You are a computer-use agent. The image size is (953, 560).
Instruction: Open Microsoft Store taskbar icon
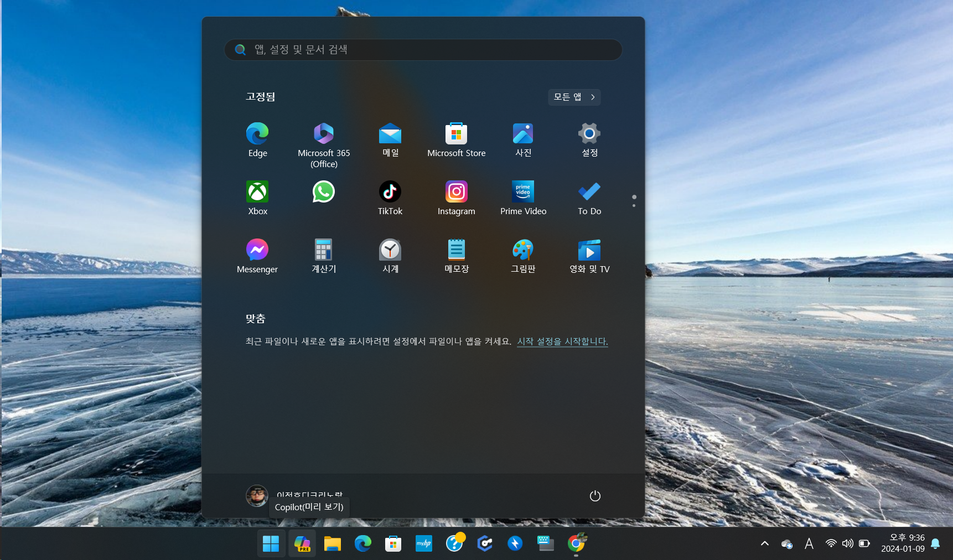(x=393, y=543)
